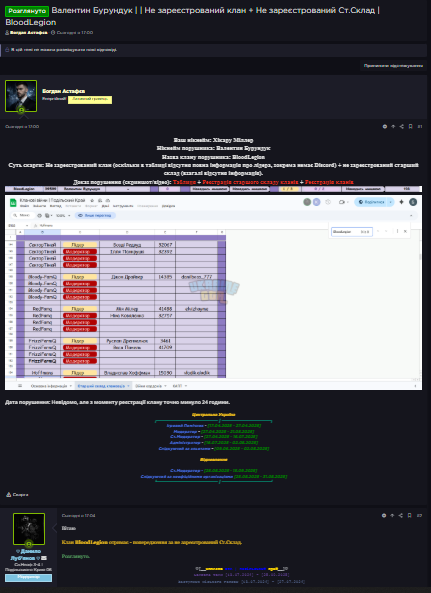The image size is (431, 593).
Task: Click cell with name Джон Драйвер
Action: (127, 277)
